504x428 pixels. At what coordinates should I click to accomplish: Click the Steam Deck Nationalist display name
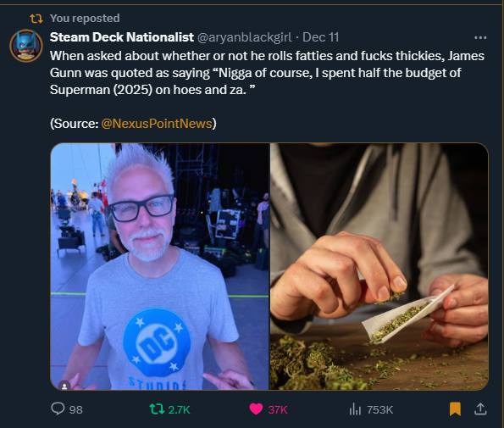pyautogui.click(x=122, y=37)
